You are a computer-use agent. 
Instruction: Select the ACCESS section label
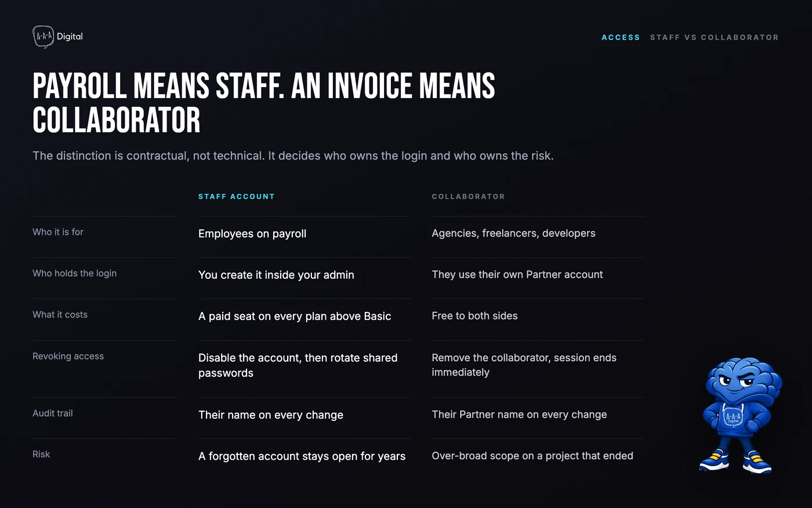click(621, 37)
